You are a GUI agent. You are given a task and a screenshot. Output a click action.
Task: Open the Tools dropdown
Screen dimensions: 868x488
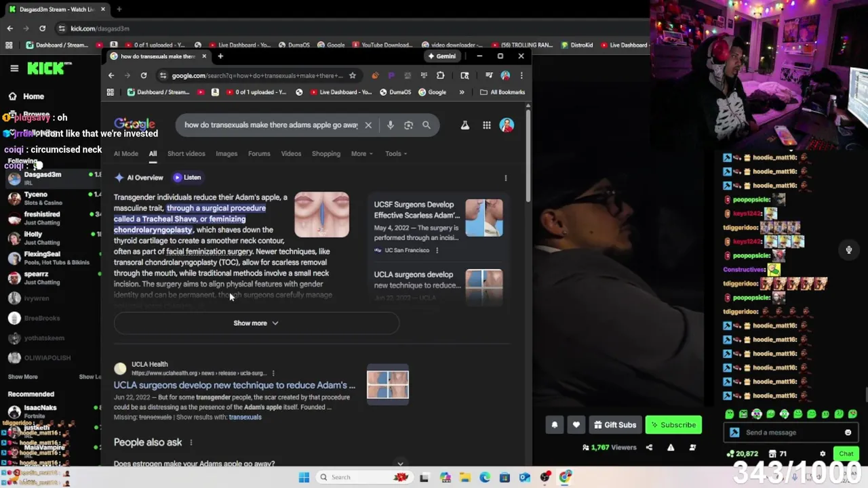click(396, 154)
